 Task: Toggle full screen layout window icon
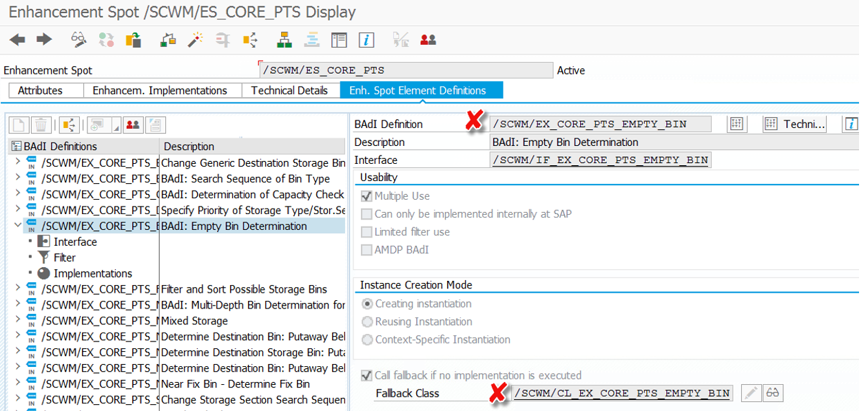point(339,40)
